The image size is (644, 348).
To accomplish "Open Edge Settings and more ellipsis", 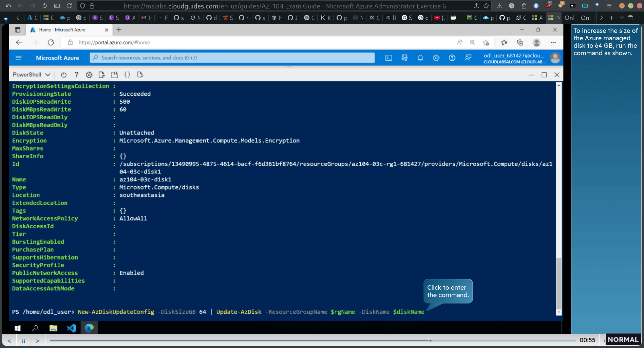I will [x=553, y=42].
